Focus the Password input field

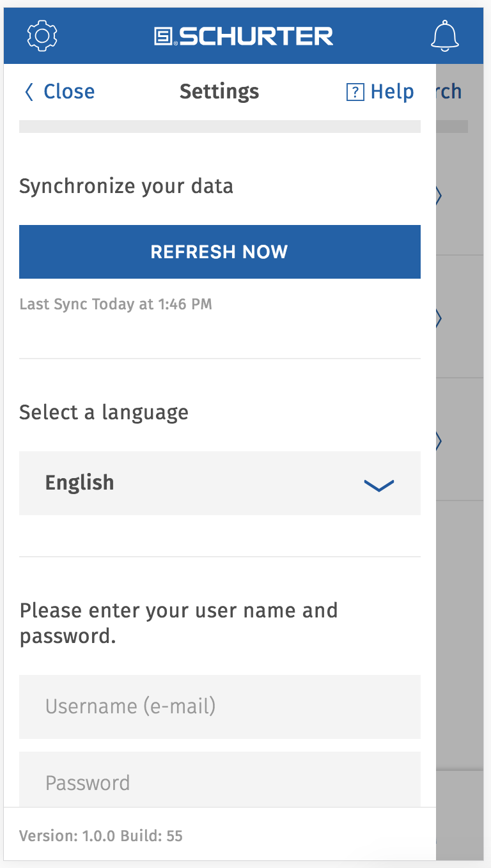click(220, 780)
